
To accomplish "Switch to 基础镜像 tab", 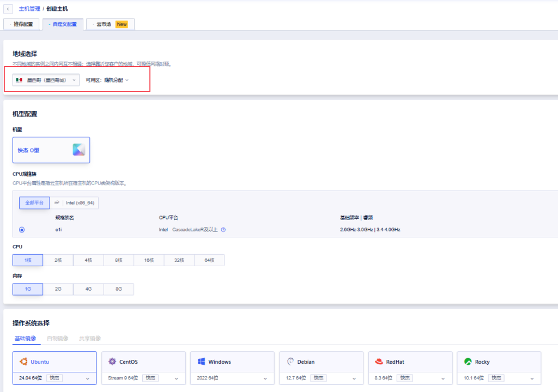I will coord(25,338).
